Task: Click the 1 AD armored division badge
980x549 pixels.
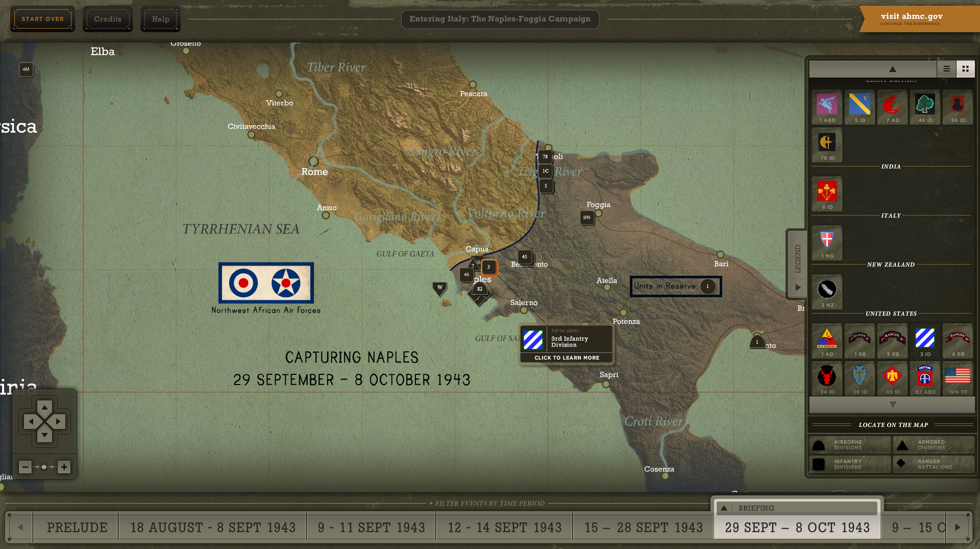Action: tap(827, 341)
